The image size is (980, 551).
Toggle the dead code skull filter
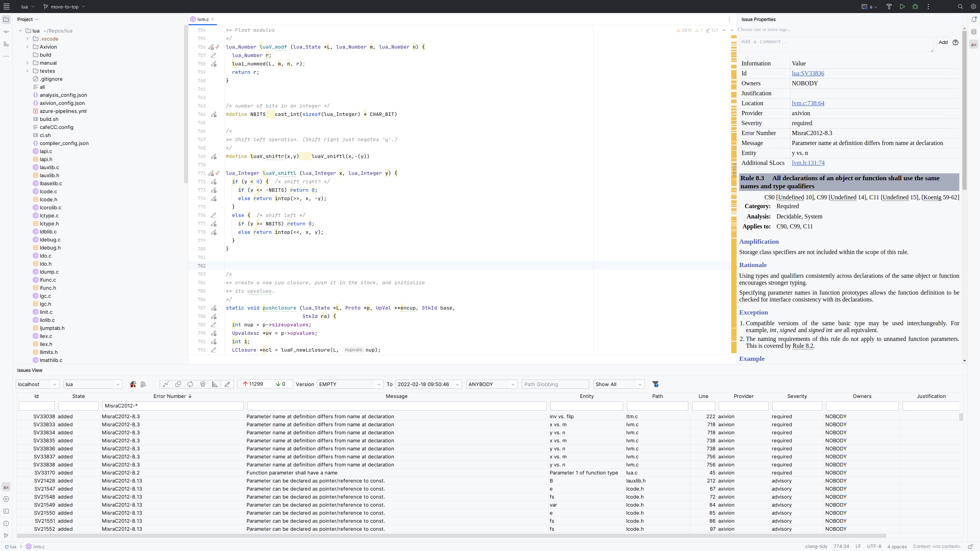[203, 384]
